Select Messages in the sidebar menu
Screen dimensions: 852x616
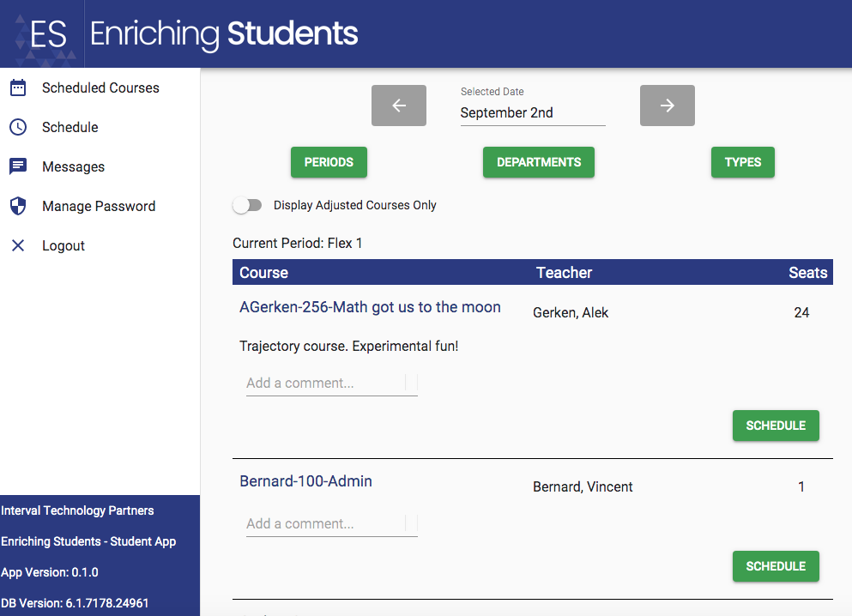[x=73, y=166]
